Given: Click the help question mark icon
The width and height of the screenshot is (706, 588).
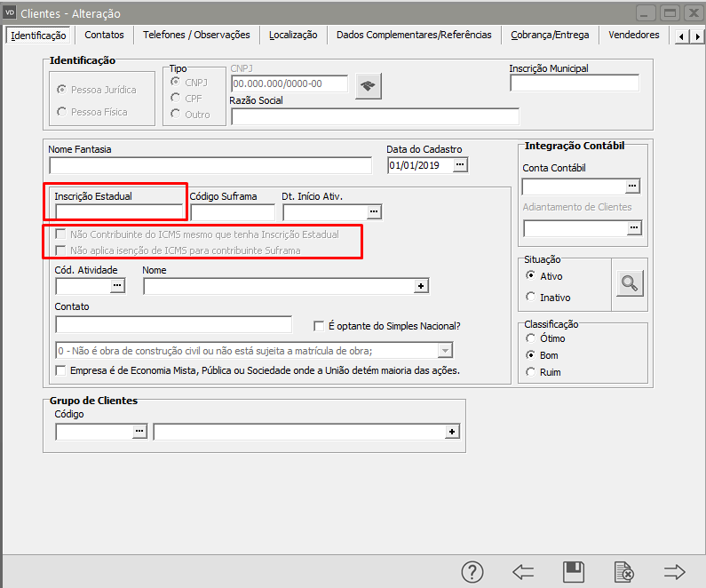Looking at the screenshot, I should (472, 572).
